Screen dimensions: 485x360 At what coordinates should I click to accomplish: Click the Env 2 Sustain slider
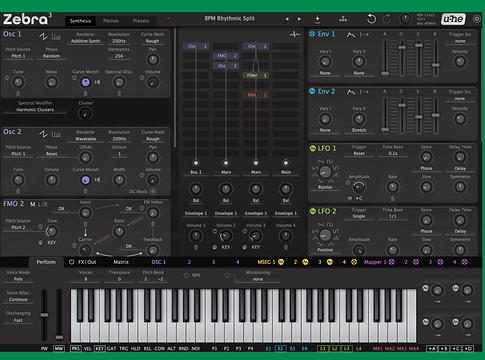pos(419,115)
